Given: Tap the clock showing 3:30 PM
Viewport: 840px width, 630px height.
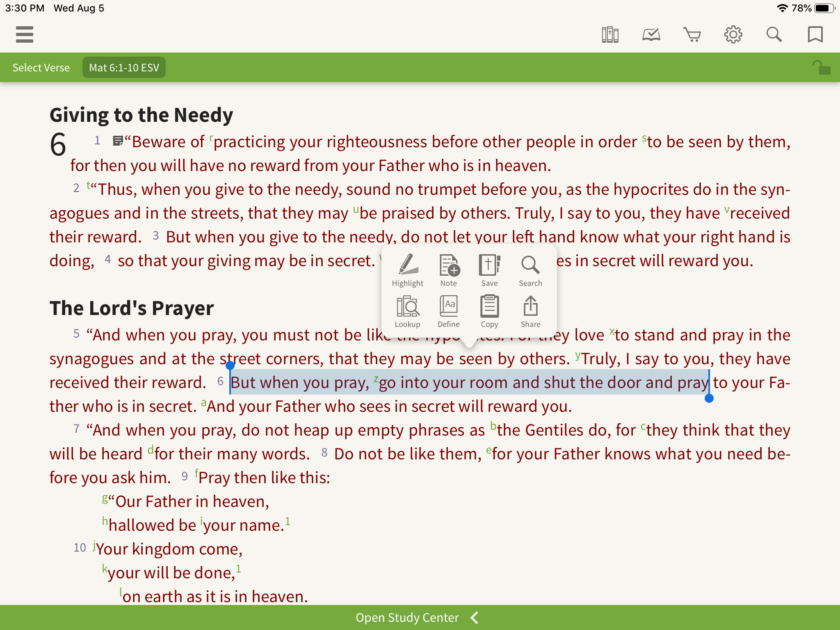Looking at the screenshot, I should (x=25, y=8).
